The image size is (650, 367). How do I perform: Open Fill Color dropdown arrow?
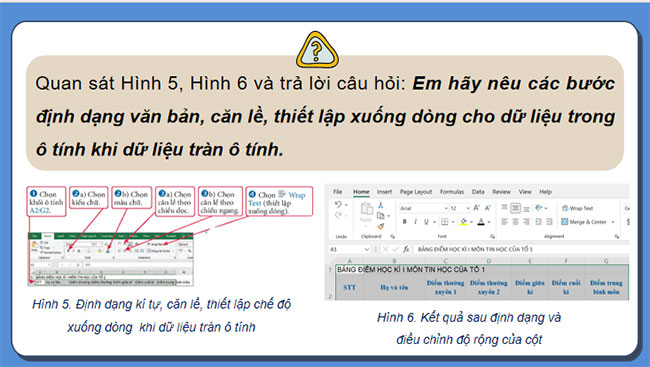click(x=472, y=222)
